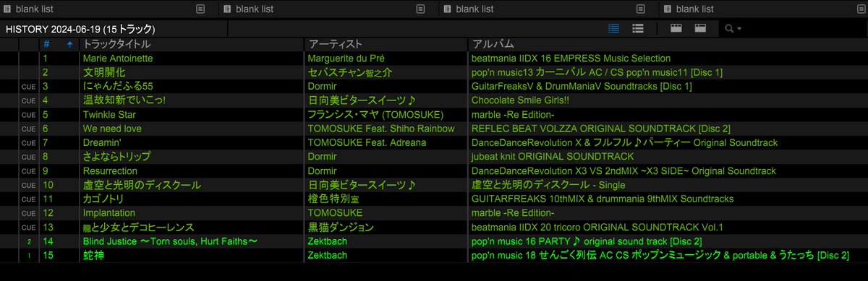Click deck 1 indicator on 蛇神 row
868x281 pixels.
click(29, 256)
